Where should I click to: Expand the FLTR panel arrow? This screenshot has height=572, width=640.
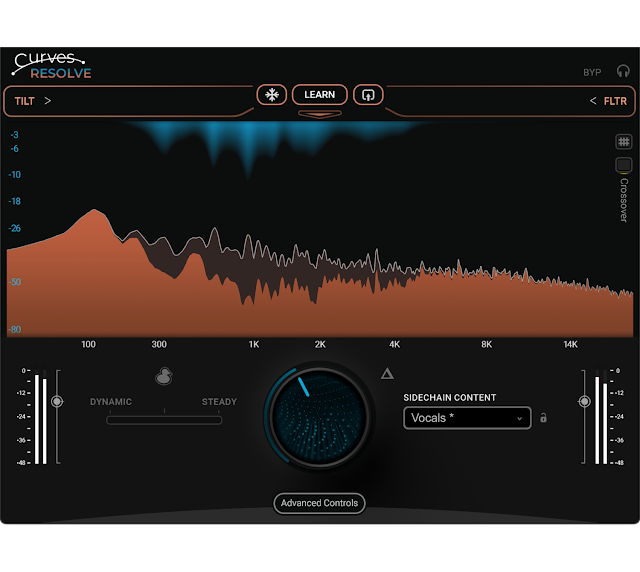(593, 101)
